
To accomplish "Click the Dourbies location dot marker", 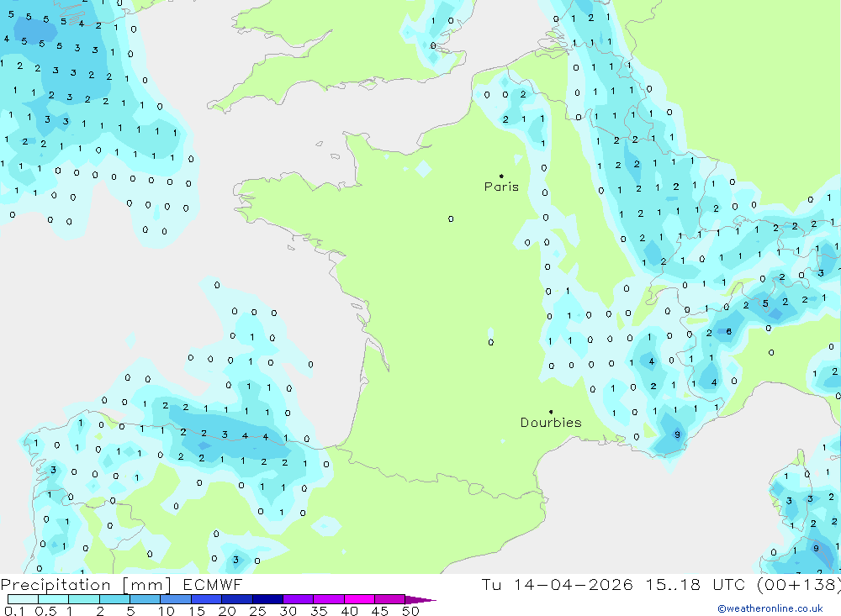I will pyautogui.click(x=551, y=412).
